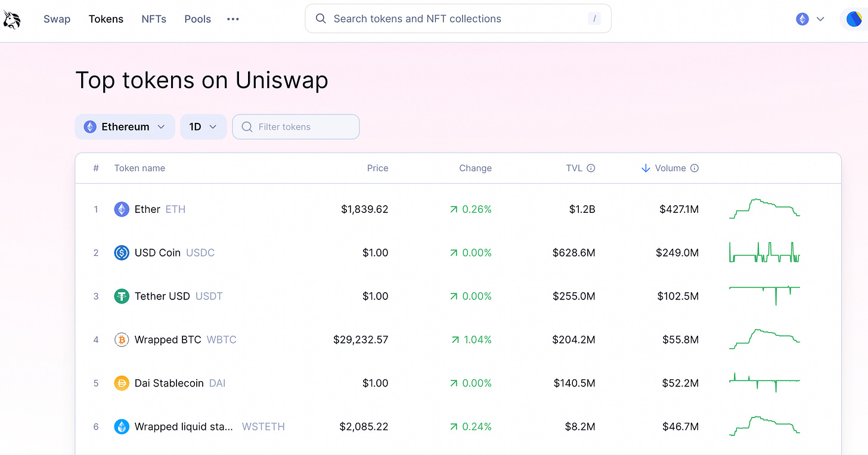Open the network selector Ethereum icon in header

pos(802,19)
